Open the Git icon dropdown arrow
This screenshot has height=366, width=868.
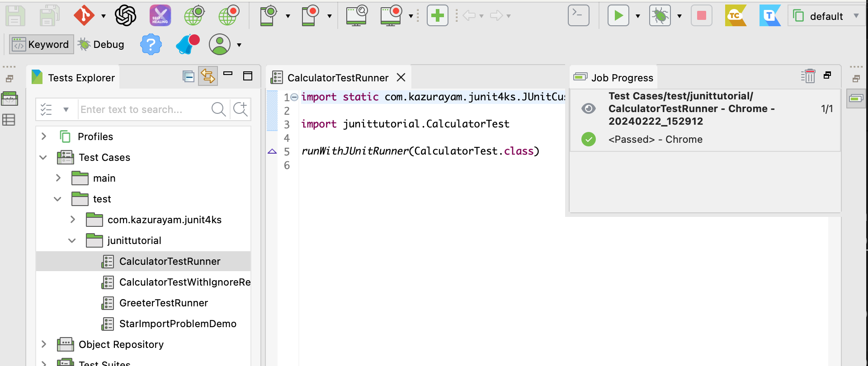pyautogui.click(x=104, y=16)
